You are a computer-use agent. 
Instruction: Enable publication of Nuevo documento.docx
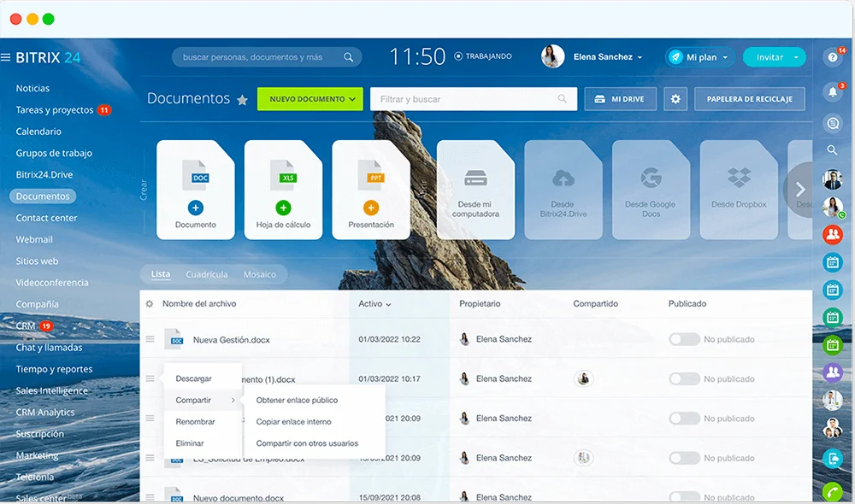(683, 496)
